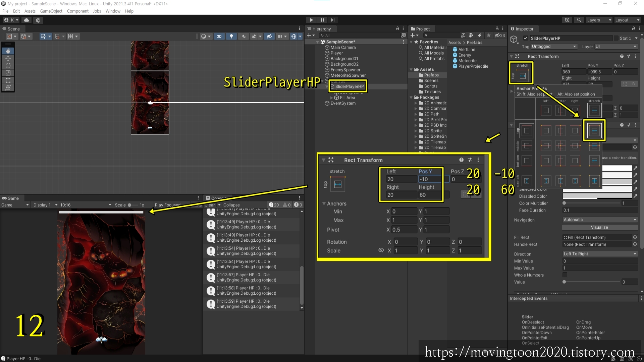Viewport: 644px width, 362px height.
Task: Toggle scene lighting bulb icon
Action: click(x=231, y=36)
